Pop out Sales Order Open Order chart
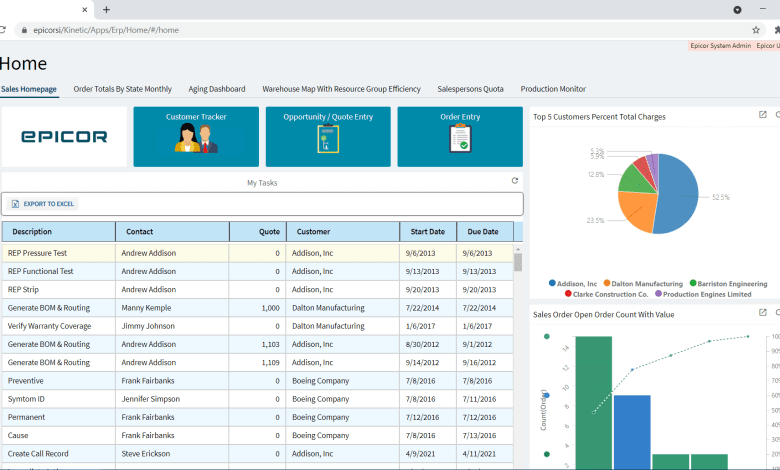The height and width of the screenshot is (470, 780). 763,313
